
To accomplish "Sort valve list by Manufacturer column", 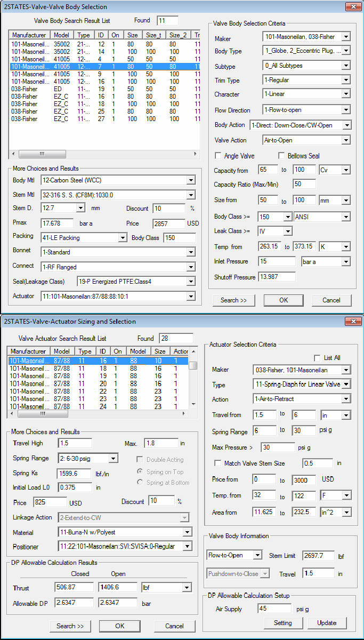I will [30, 35].
